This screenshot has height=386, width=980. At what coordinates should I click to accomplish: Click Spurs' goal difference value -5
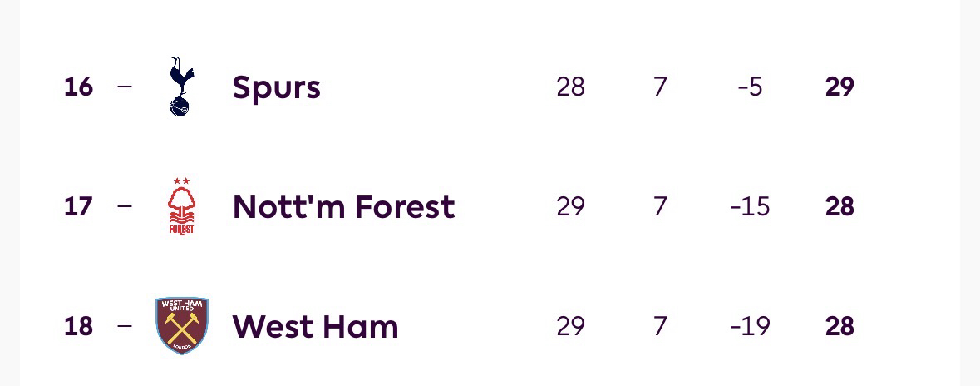click(x=750, y=87)
